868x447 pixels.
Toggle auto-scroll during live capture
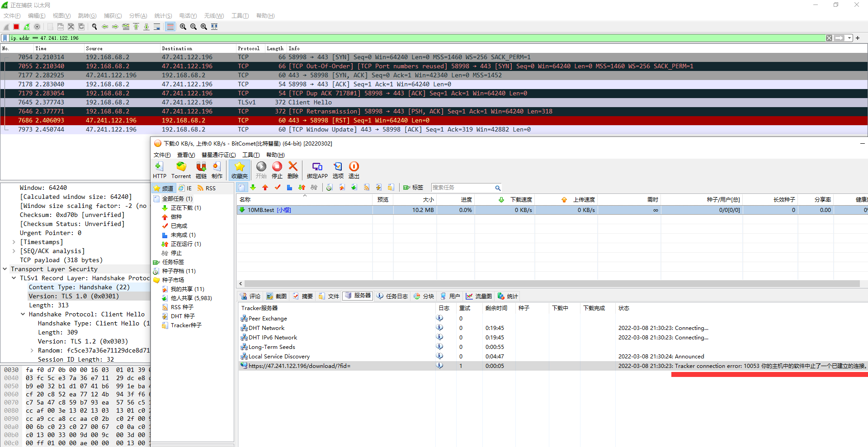pyautogui.click(x=157, y=27)
